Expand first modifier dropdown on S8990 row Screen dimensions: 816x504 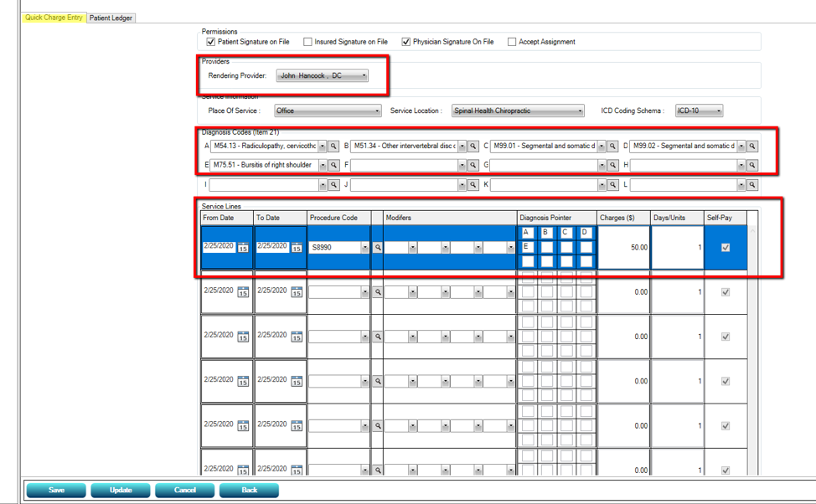413,248
